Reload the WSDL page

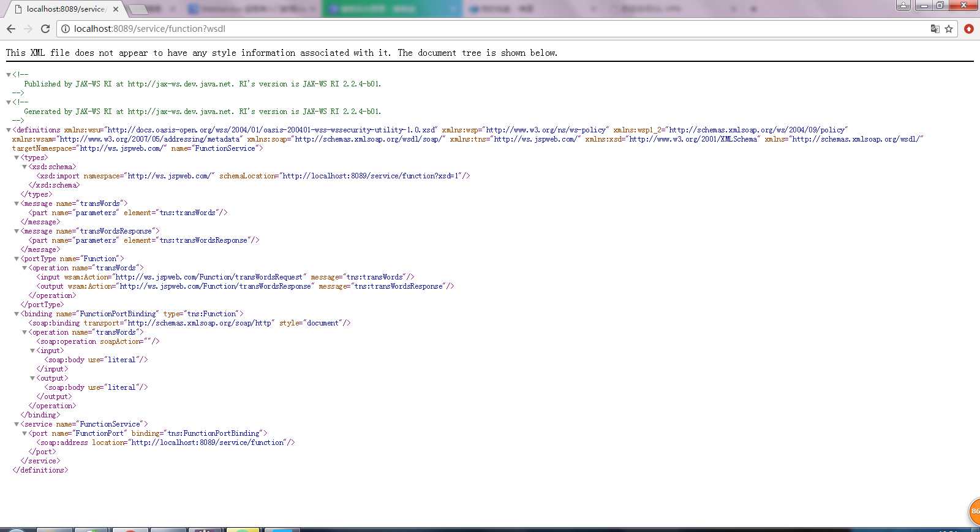point(45,29)
